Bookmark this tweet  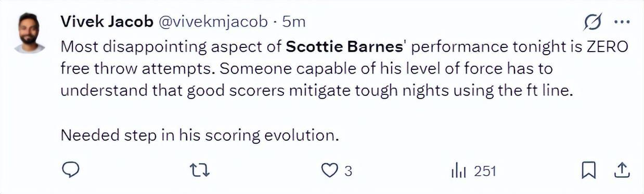[588, 170]
